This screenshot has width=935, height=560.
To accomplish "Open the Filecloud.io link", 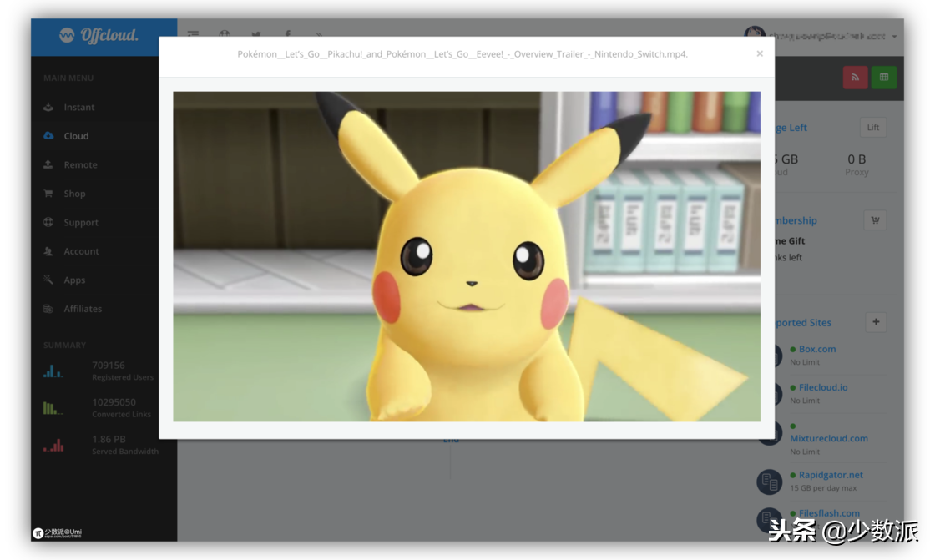I will 822,388.
